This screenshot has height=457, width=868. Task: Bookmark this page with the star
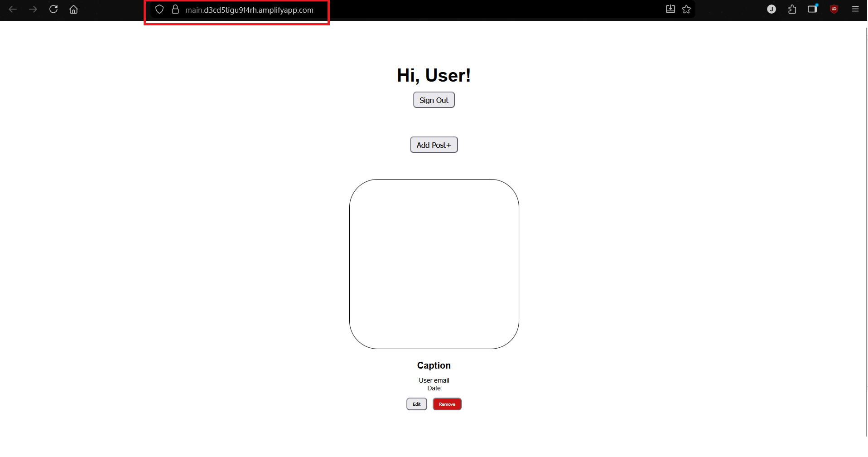pyautogui.click(x=686, y=9)
